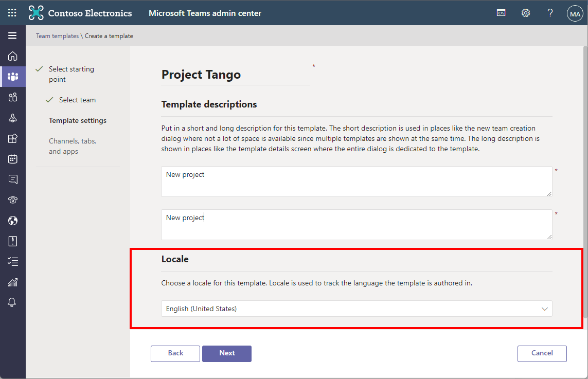Collapse the hamburger navigation menu

pos(12,35)
